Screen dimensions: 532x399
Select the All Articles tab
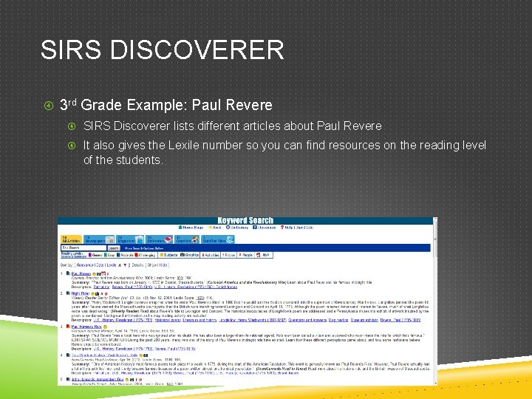click(71, 239)
